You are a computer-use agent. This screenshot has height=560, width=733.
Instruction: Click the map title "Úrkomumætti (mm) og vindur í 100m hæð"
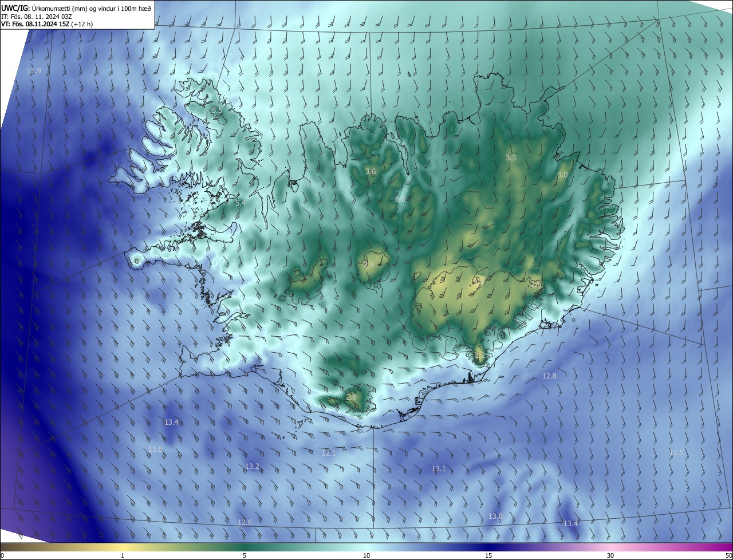(92, 8)
